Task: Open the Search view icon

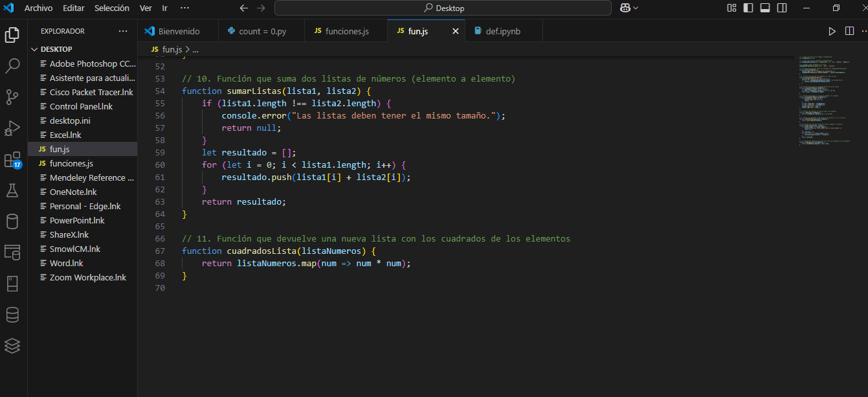Action: pyautogui.click(x=12, y=65)
